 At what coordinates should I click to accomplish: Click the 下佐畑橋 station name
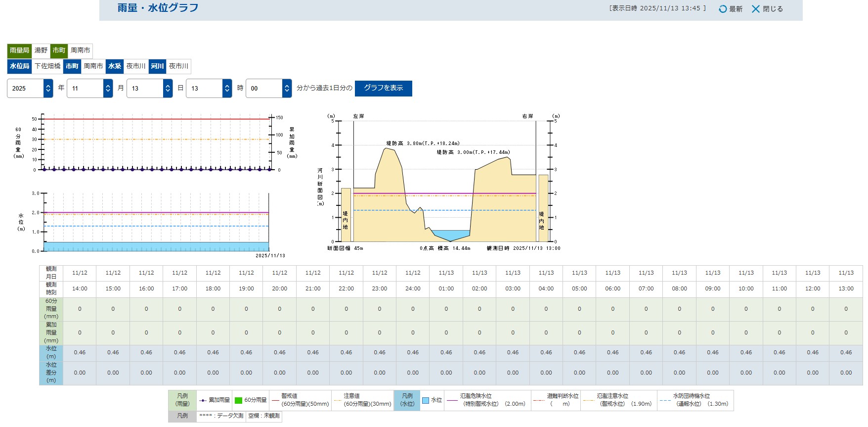(47, 66)
